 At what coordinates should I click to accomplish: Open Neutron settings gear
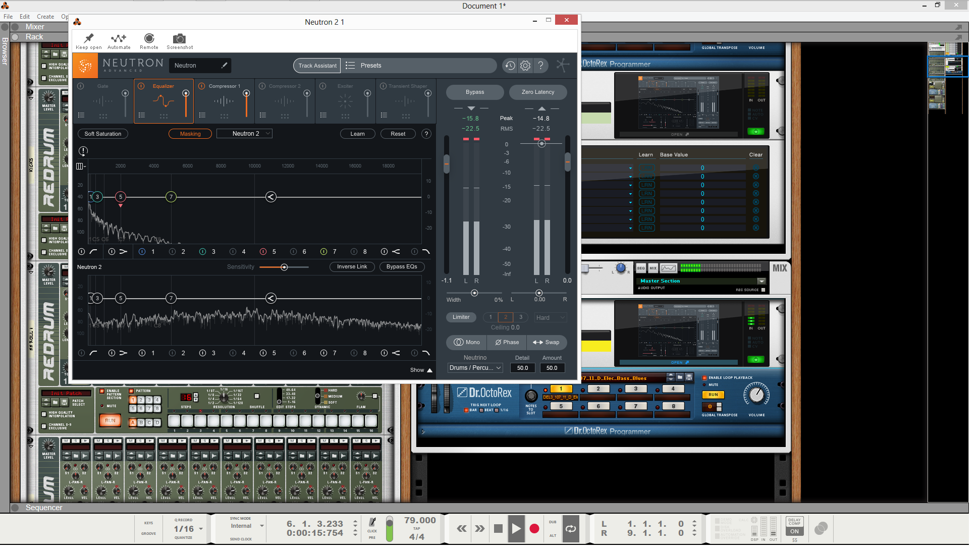(x=525, y=66)
